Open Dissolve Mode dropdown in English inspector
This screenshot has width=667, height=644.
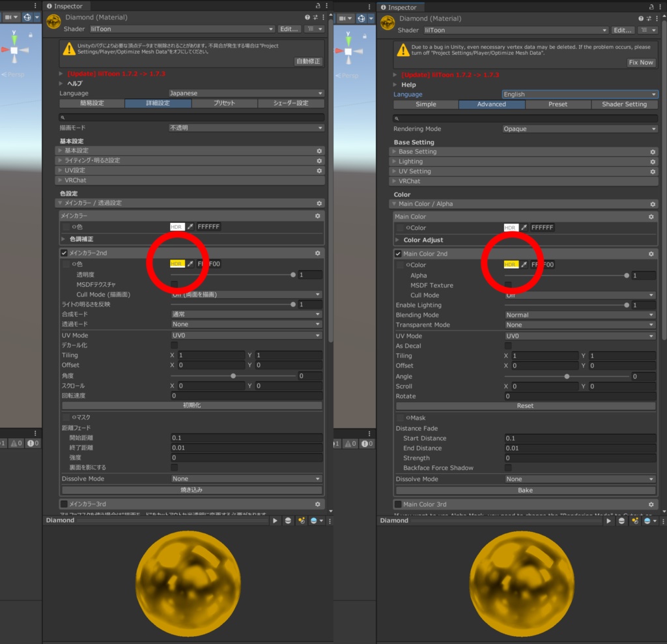click(580, 479)
